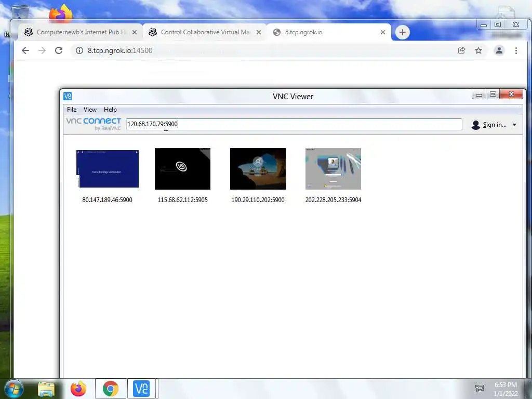This screenshot has width=532, height=399.
Task: Minimize the VNC Viewer window
Action: click(x=479, y=95)
